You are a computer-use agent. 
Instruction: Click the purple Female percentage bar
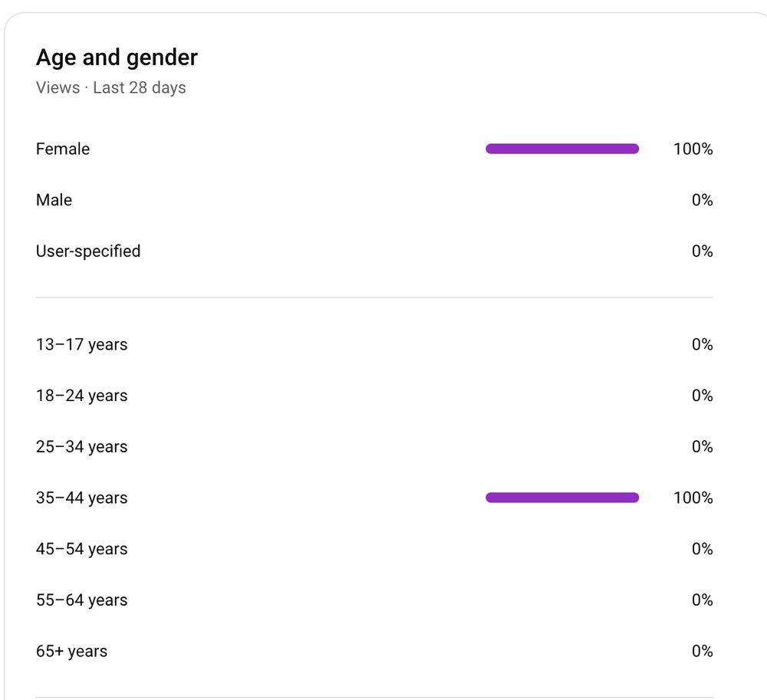562,149
